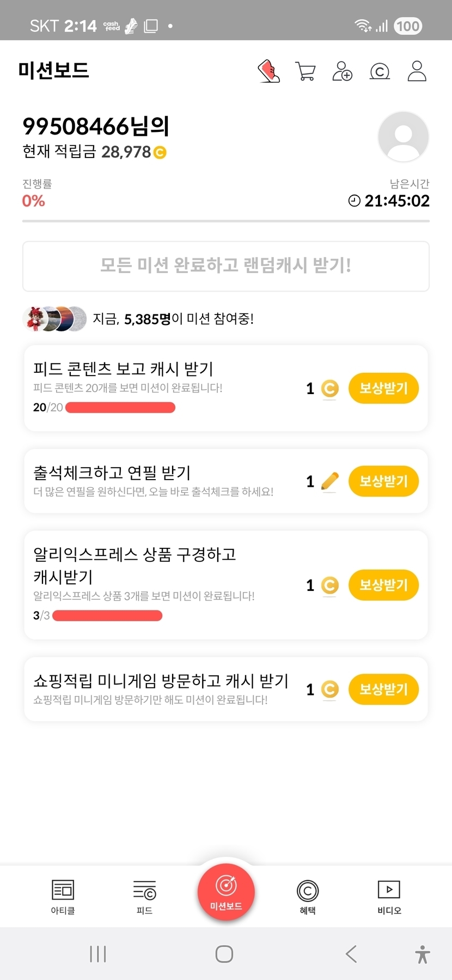Open my profile icon in header
The width and height of the screenshot is (452, 980).
(x=417, y=71)
